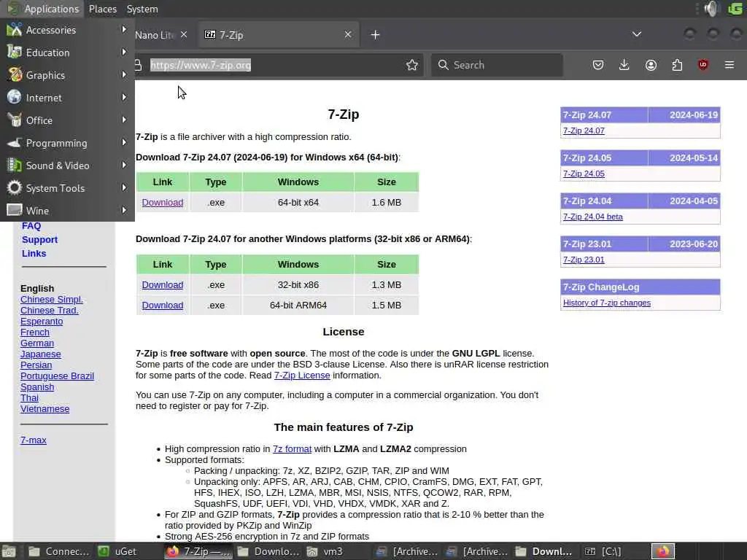This screenshot has height=560, width=747.
Task: Download the 32-bit x86 .exe
Action: 163,285
